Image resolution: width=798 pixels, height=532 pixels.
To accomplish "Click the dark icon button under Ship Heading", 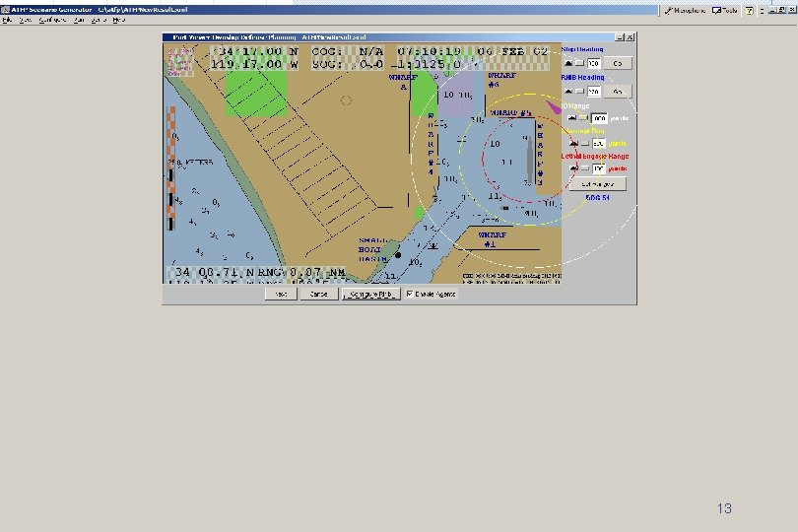I will pos(568,63).
